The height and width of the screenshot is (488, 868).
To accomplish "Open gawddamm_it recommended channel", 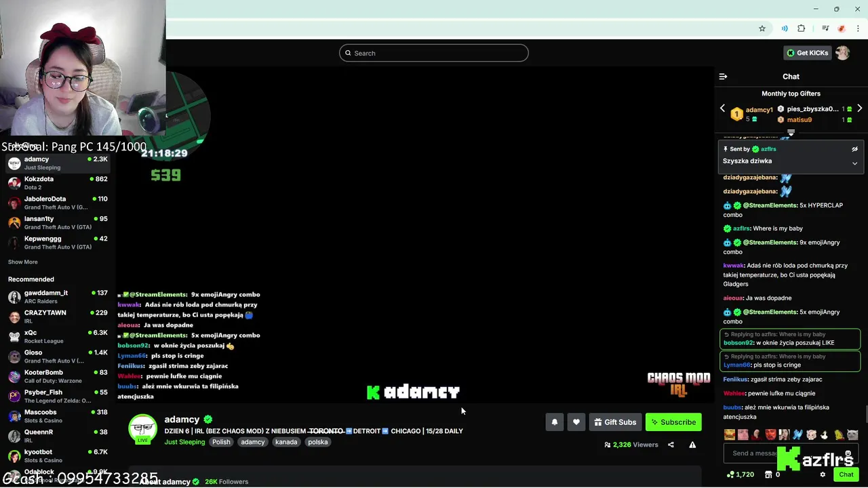I will point(58,297).
